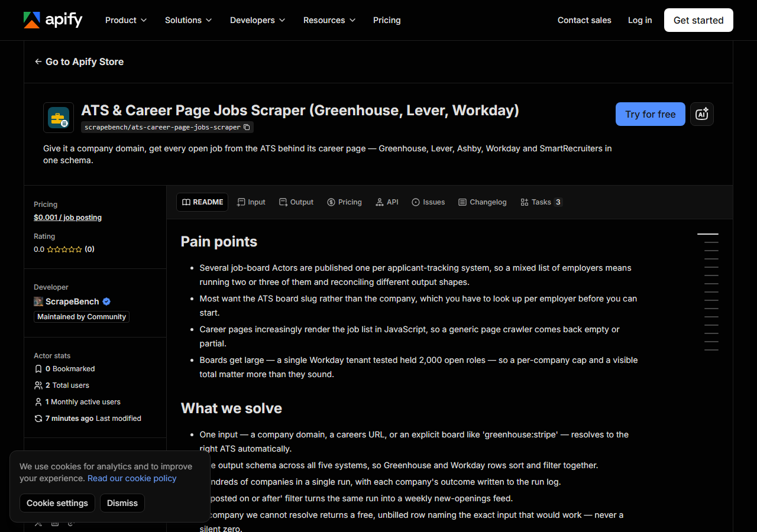Go to Pricing in top navigation
The width and height of the screenshot is (757, 532).
click(387, 20)
